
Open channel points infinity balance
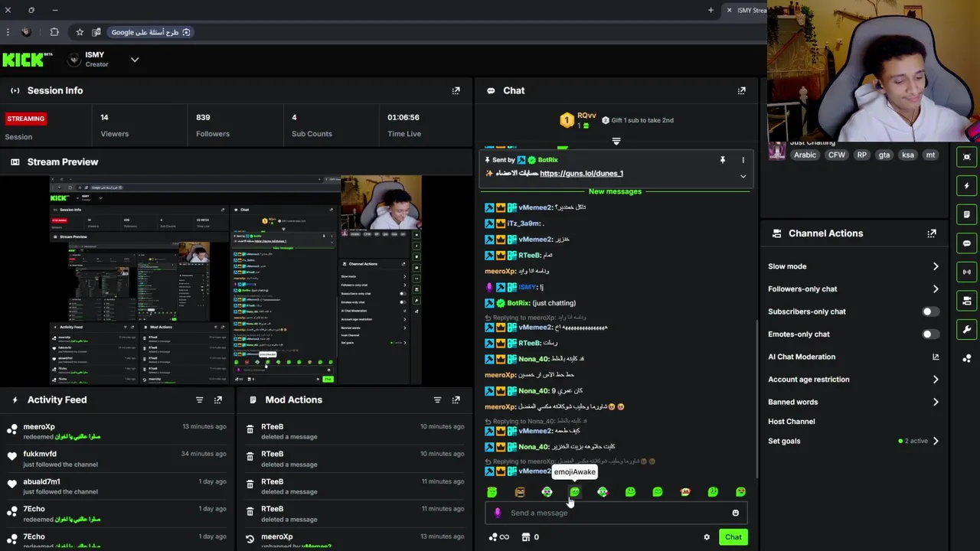click(x=498, y=537)
